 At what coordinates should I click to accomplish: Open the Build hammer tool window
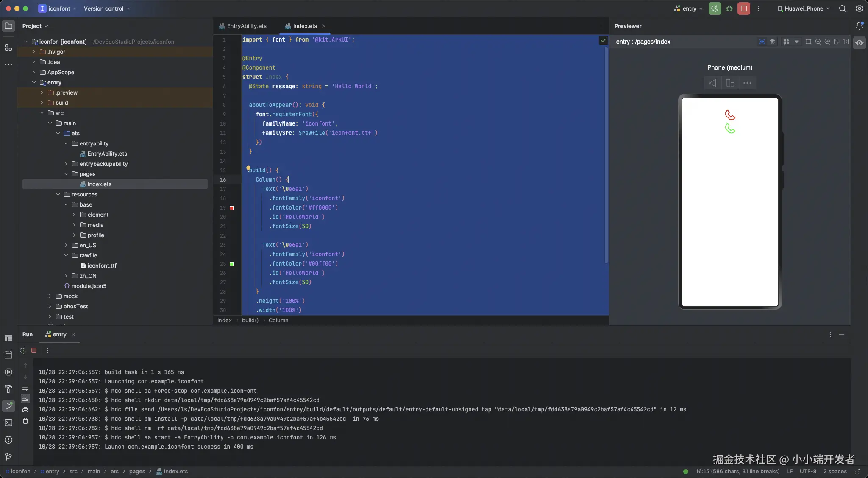[8, 389]
